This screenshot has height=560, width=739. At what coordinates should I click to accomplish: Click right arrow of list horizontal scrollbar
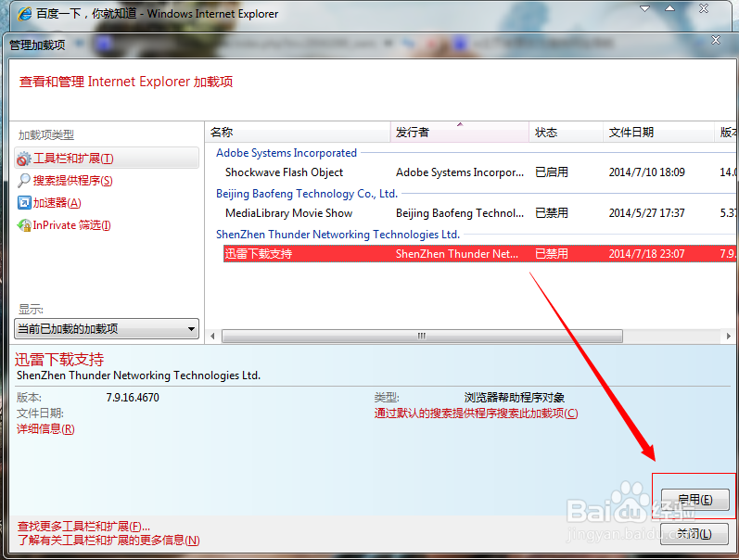point(729,337)
